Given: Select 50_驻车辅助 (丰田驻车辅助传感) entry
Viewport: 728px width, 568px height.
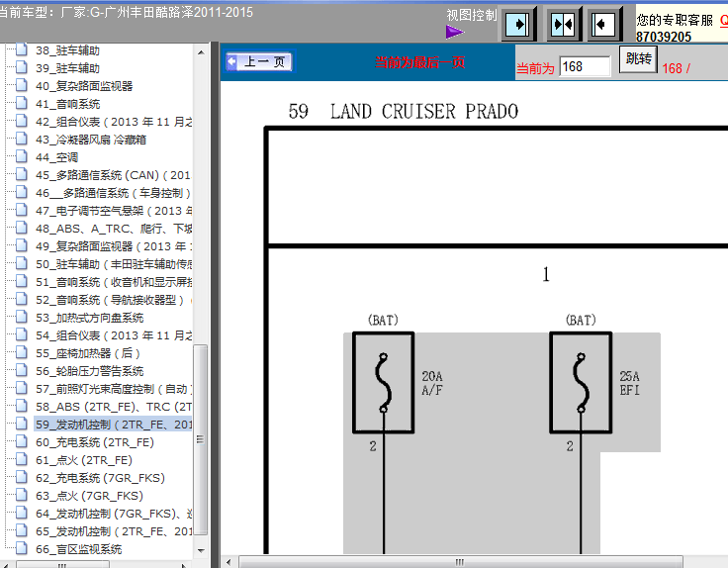Looking at the screenshot, I should click(x=114, y=264).
